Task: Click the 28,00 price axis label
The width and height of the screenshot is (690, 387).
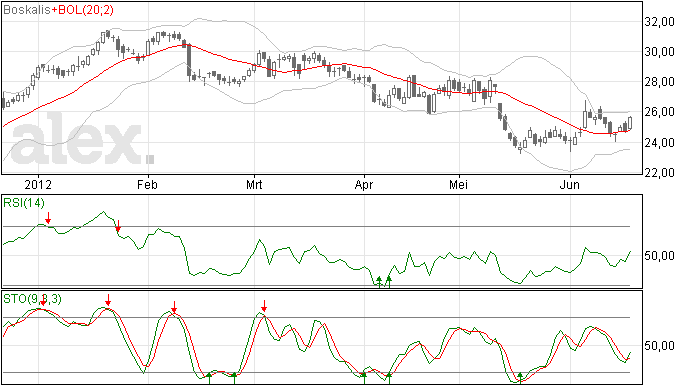Action: click(x=659, y=82)
